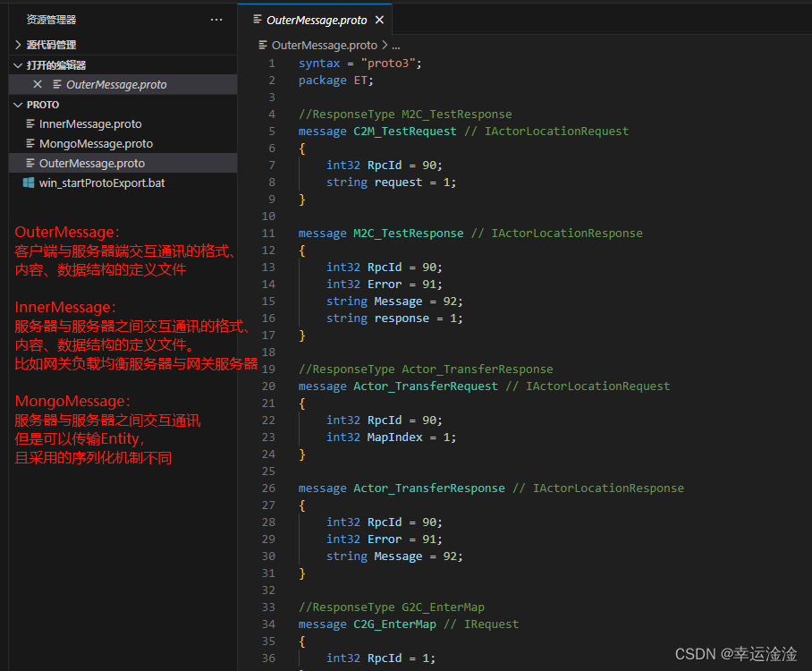
Task: Click the string request = 1 line
Action: point(391,183)
